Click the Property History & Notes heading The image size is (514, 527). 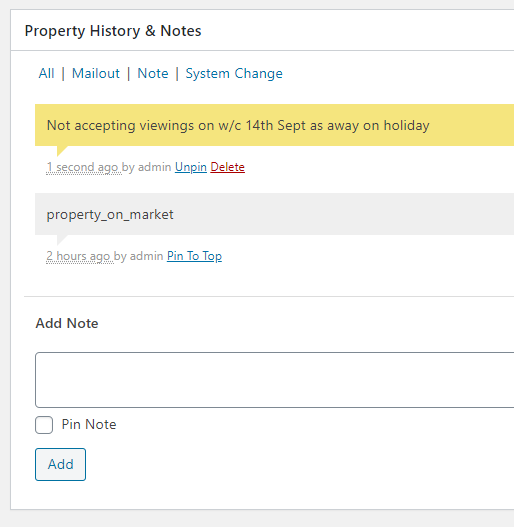[x=113, y=31]
